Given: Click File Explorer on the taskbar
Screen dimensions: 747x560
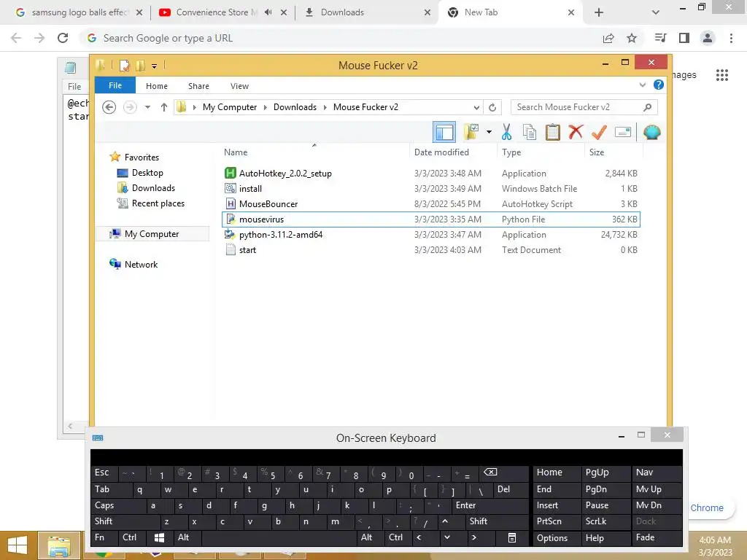Looking at the screenshot, I should click(x=58, y=545).
